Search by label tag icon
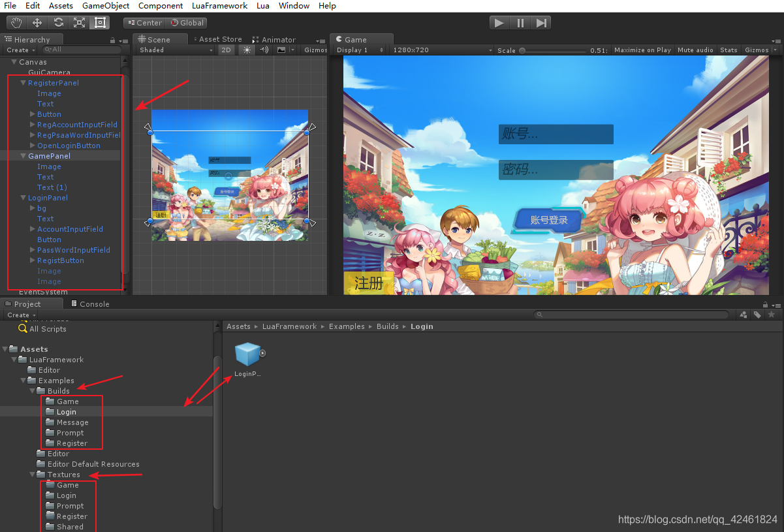The width and height of the screenshot is (784, 532). click(x=757, y=315)
